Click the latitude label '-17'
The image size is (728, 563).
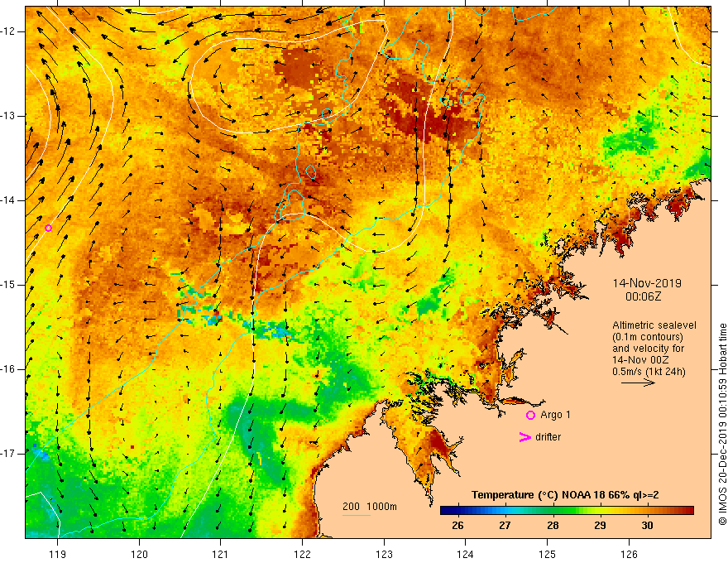[x=8, y=454]
